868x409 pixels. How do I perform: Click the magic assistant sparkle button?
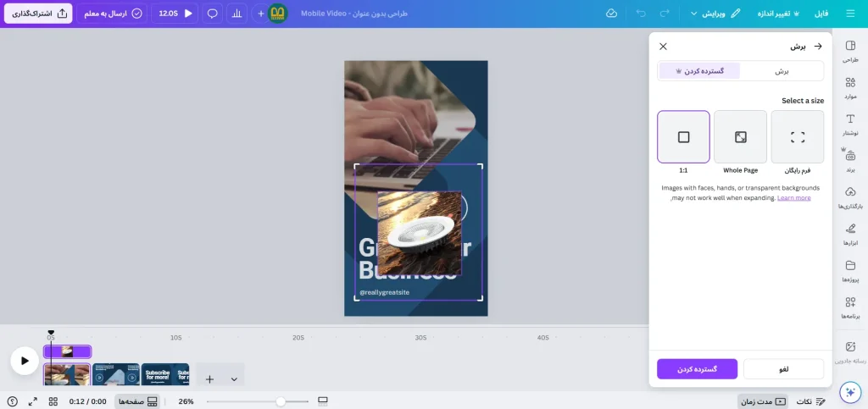click(850, 392)
